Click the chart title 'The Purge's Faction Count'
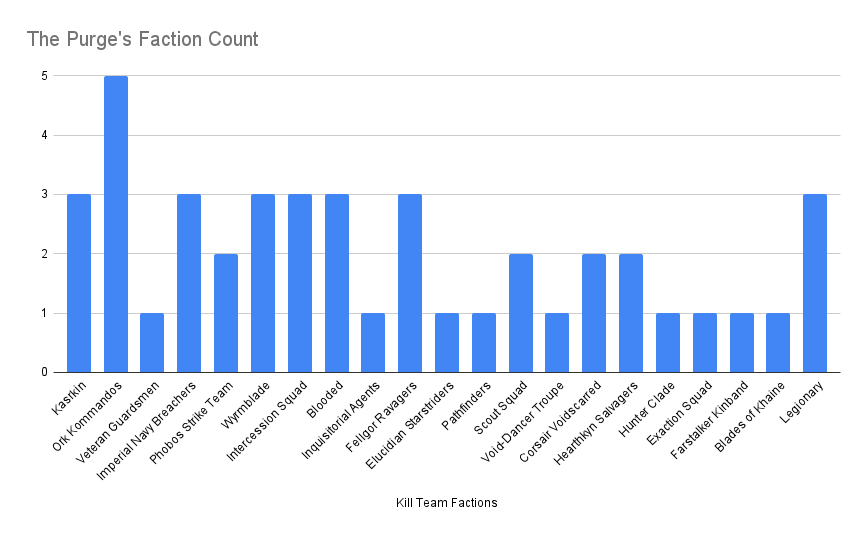867x537 pixels. tap(142, 40)
